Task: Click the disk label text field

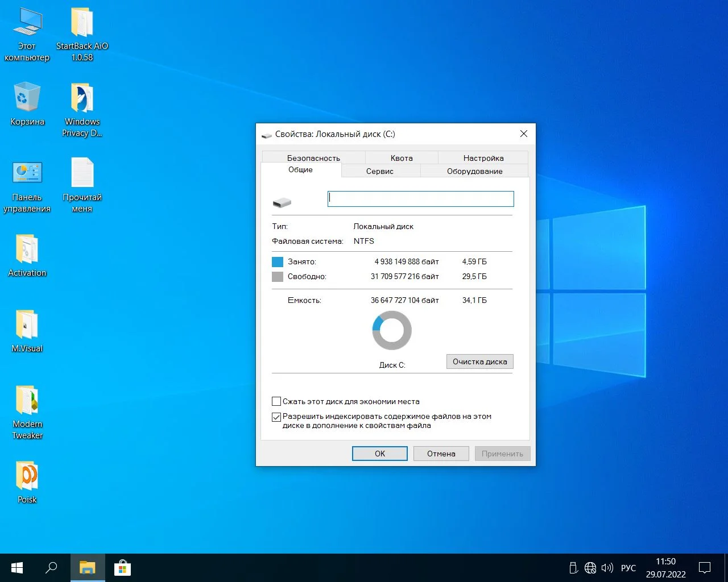Action: (x=420, y=199)
